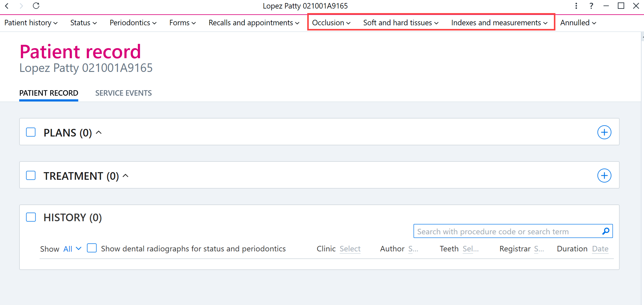Choose the Author filter selector
This screenshot has width=644, height=305.
point(413,249)
